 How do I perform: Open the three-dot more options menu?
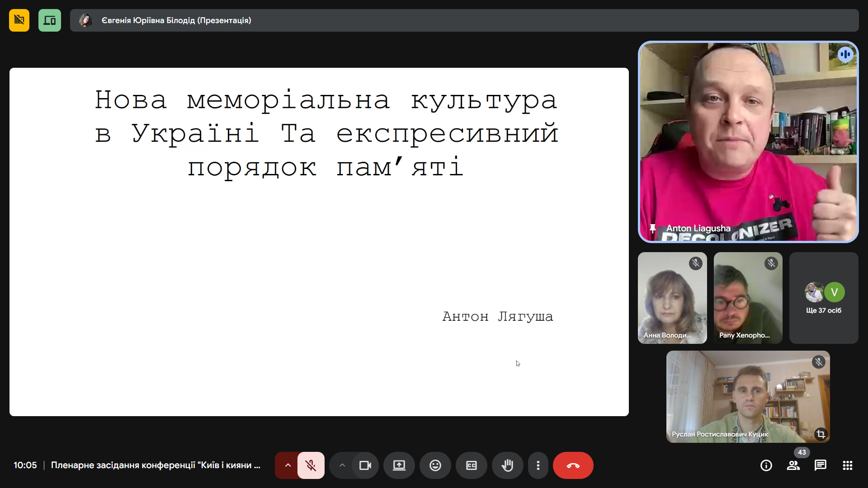[x=538, y=465]
